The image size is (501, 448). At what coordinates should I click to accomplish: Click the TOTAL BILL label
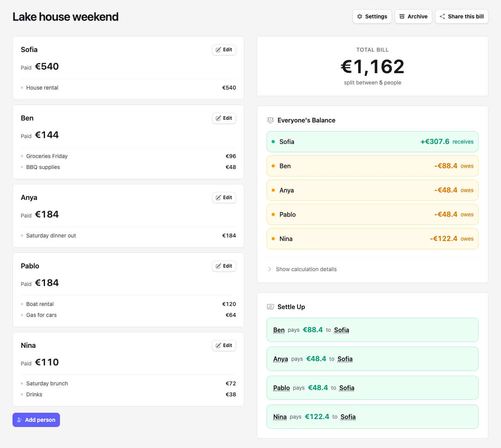click(x=373, y=50)
